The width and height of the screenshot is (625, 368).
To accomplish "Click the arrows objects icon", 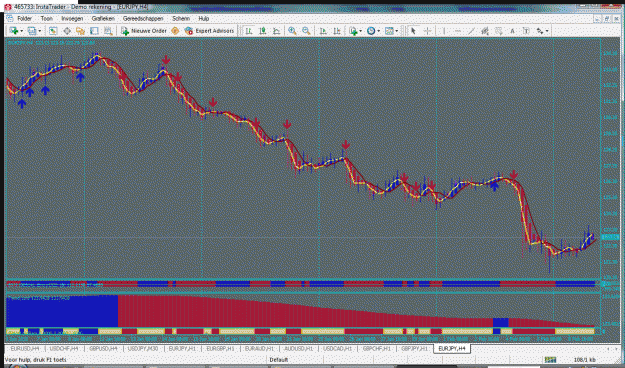I will 540,31.
